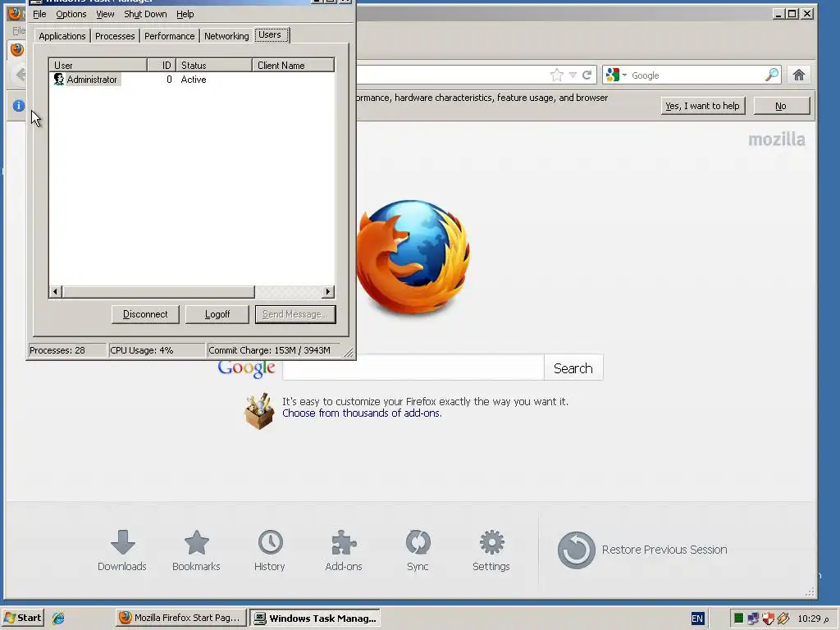Click the blue info icon in Firefox notification bar
Screen dimensions: 840x630
pyautogui.click(x=19, y=106)
